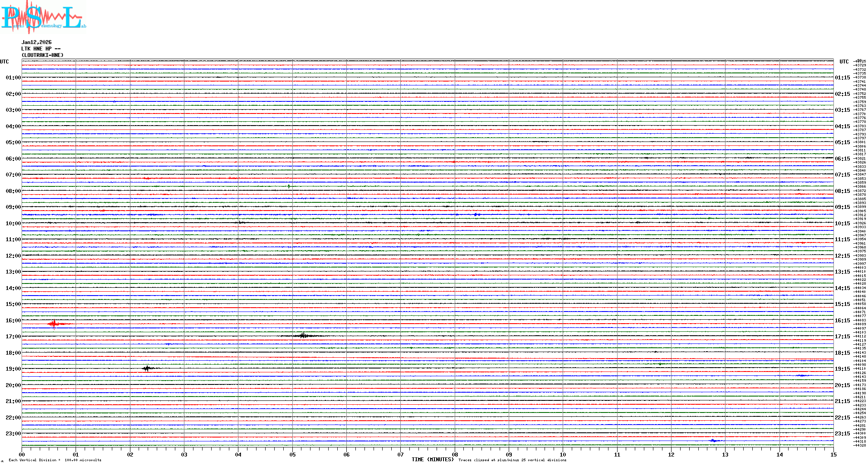Click the black event on the 19:00 trace
The image size is (868, 466).
(x=147, y=368)
